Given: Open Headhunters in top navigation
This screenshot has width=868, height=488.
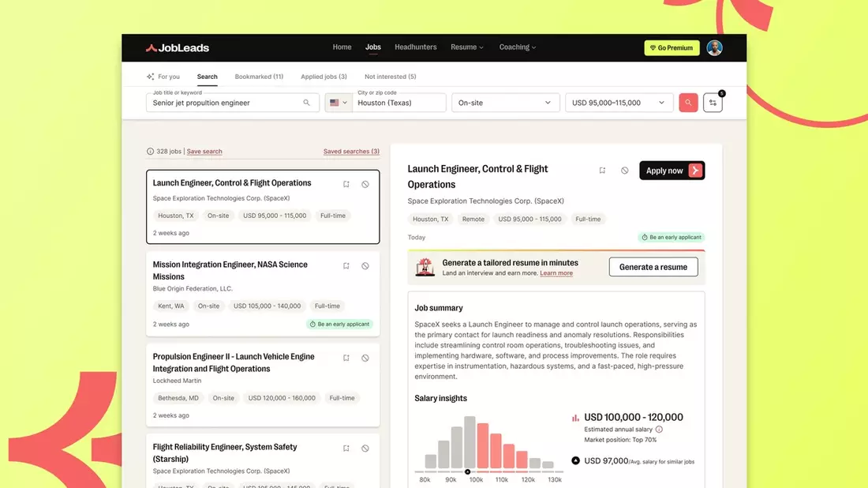Looking at the screenshot, I should point(416,47).
